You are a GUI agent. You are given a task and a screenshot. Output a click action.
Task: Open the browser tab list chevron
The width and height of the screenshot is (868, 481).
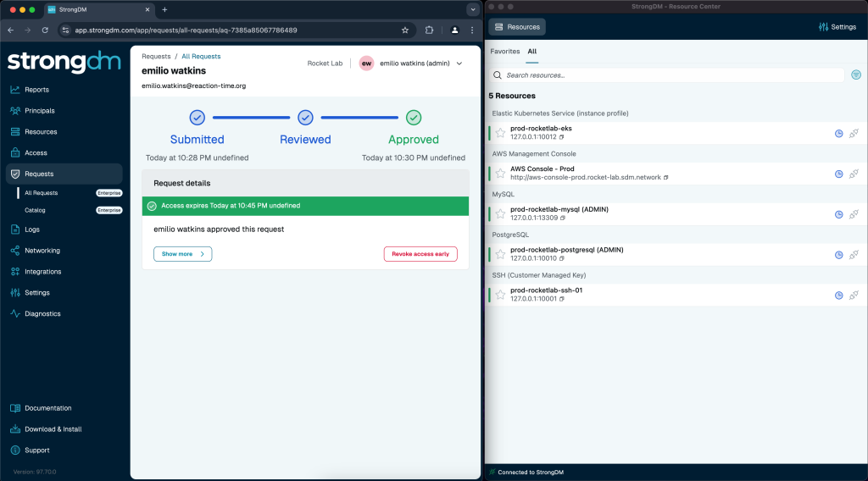click(x=472, y=9)
